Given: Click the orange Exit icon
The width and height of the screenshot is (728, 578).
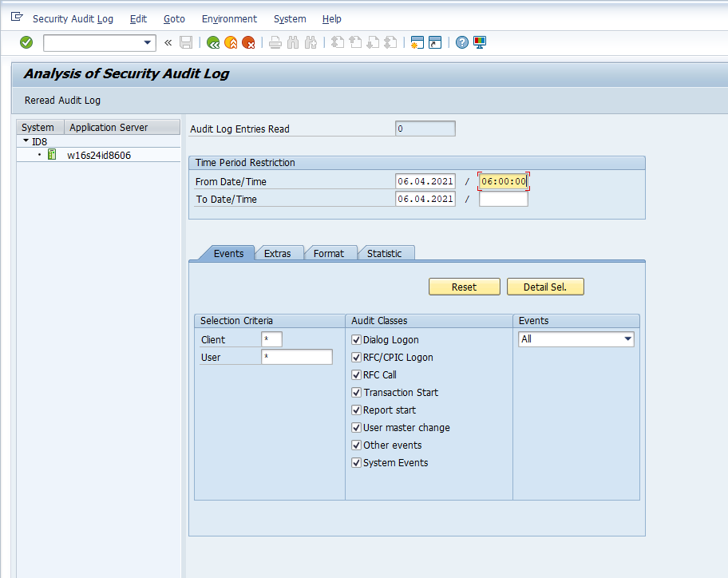Looking at the screenshot, I should 231,42.
